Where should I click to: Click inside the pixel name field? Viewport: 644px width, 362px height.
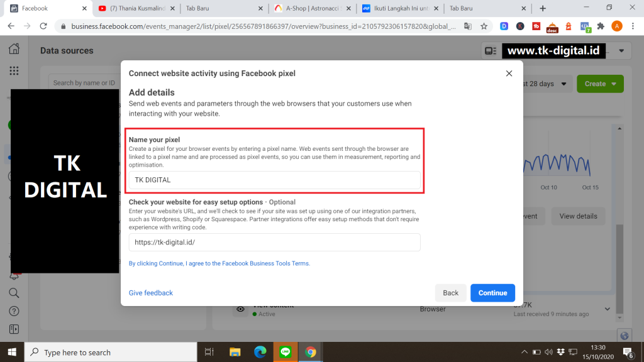[274, 180]
